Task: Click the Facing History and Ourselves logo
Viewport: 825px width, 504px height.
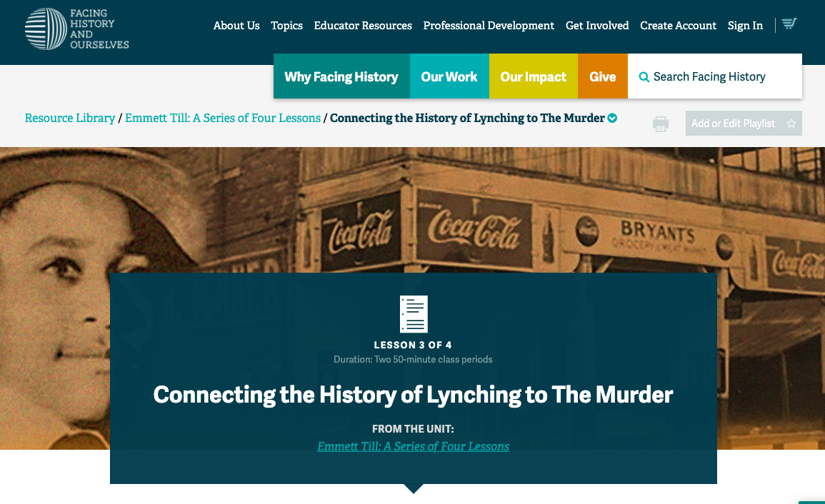Action: pos(76,29)
